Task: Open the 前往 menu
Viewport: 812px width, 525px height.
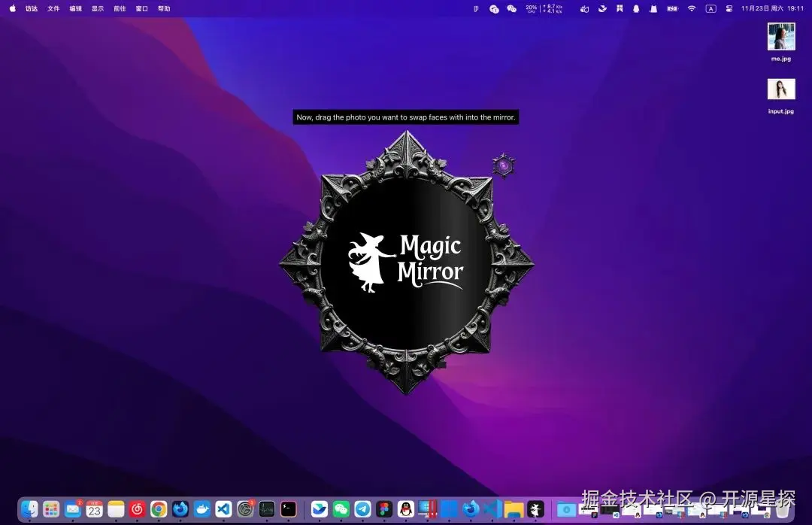Action: tap(120, 8)
